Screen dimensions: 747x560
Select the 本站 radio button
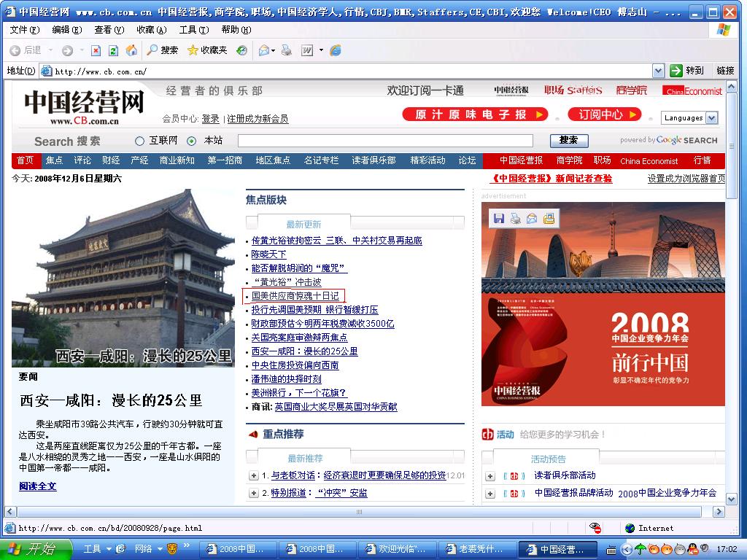click(192, 141)
